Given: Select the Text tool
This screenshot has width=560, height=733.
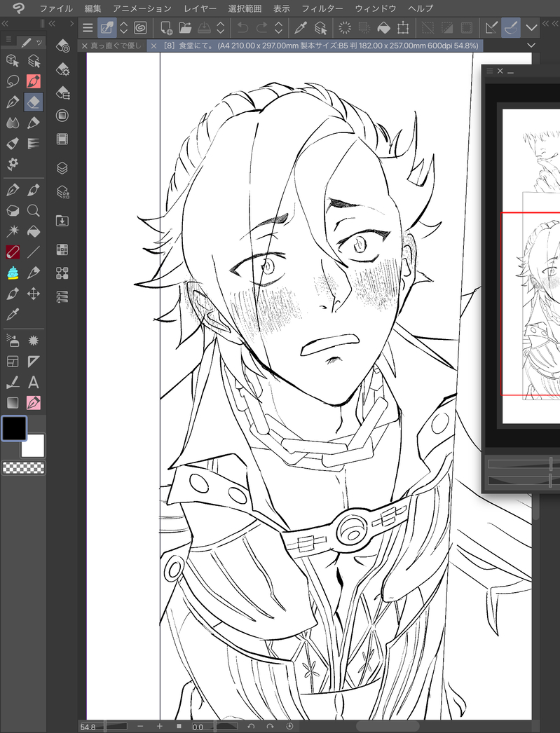Looking at the screenshot, I should tap(33, 383).
